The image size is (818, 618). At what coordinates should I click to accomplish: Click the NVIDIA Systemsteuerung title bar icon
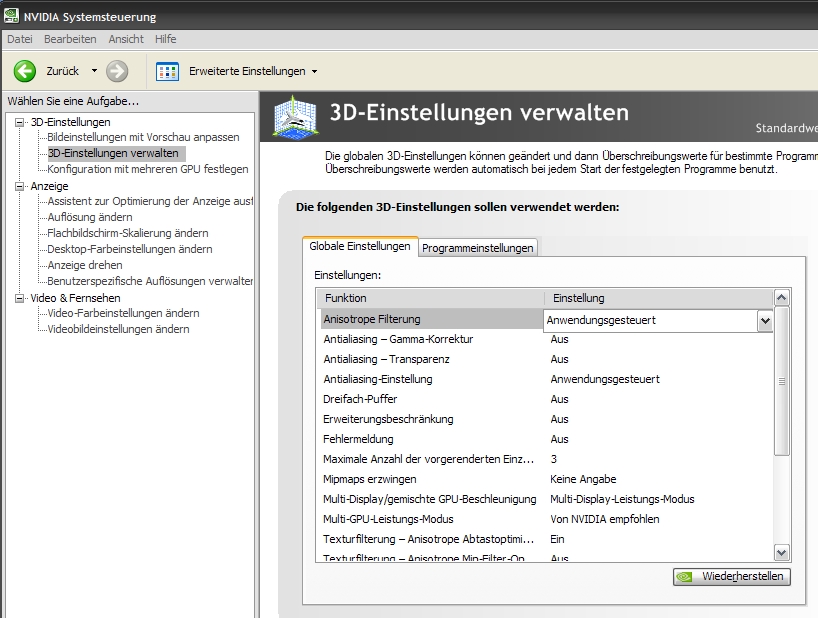click(11, 16)
